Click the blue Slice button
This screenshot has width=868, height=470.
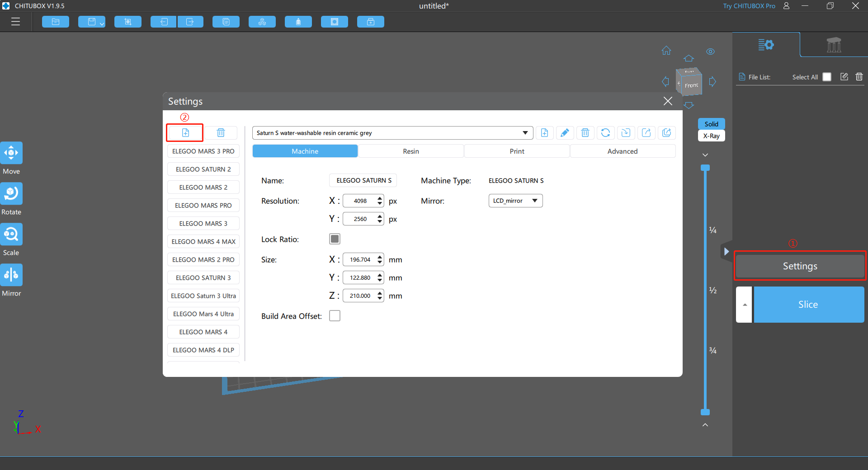(x=808, y=305)
